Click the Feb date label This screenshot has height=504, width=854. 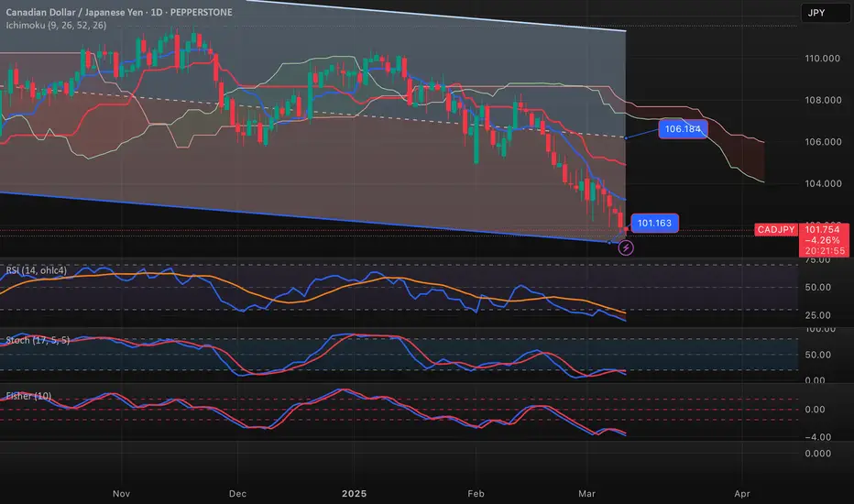click(x=476, y=494)
